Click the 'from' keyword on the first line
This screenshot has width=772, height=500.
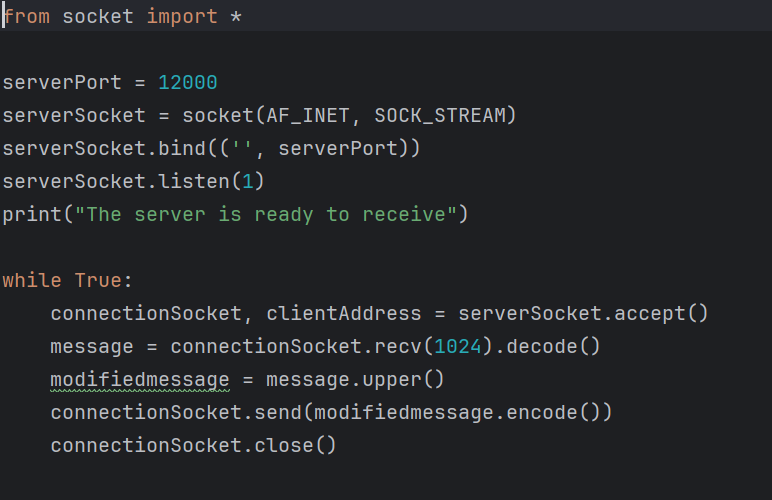pos(27,17)
